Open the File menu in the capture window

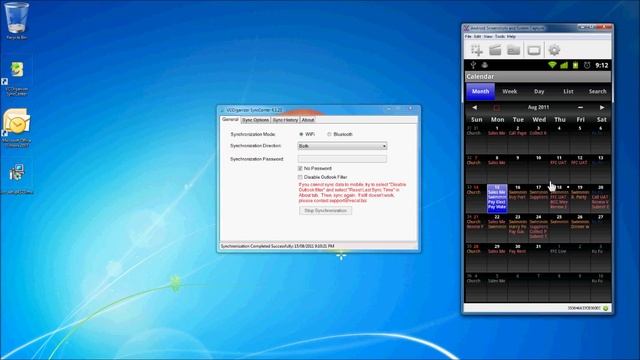coord(468,36)
